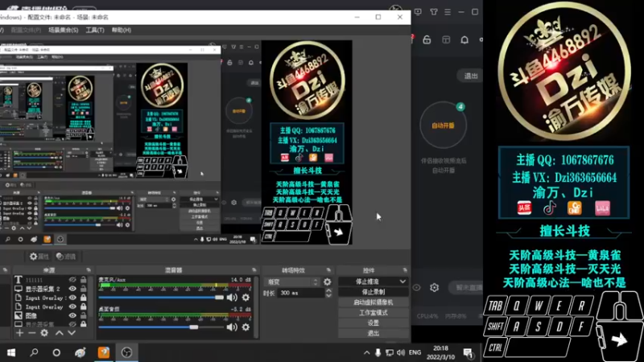
Task: Open 麦克风/Aux audio settings gear
Action: click(x=246, y=297)
